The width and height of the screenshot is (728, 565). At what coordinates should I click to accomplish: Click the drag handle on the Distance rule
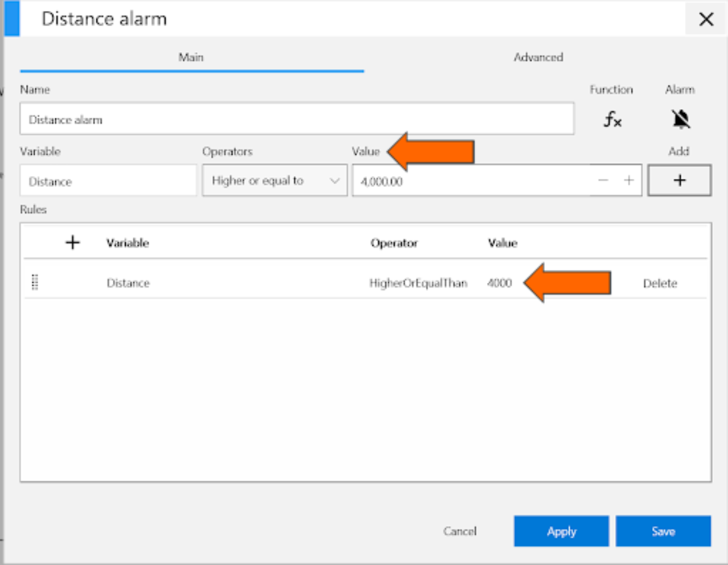(35, 282)
